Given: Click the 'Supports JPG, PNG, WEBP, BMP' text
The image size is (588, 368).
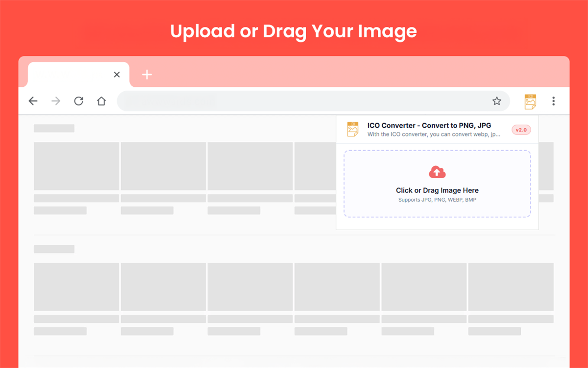Looking at the screenshot, I should point(437,200).
